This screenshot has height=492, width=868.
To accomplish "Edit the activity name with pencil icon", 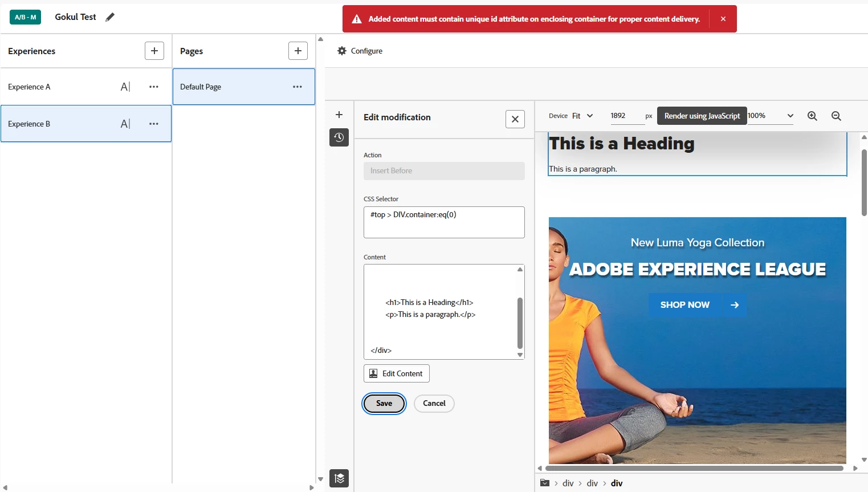I will (110, 17).
